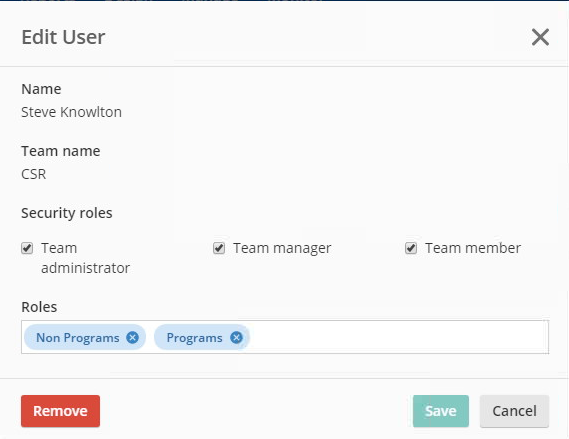Disable the Team member checkbox

(411, 248)
